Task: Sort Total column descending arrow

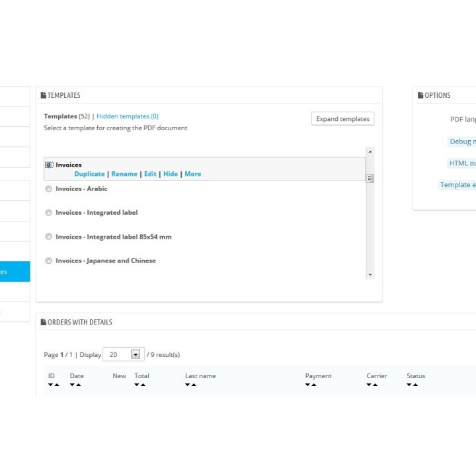Action: click(137, 385)
